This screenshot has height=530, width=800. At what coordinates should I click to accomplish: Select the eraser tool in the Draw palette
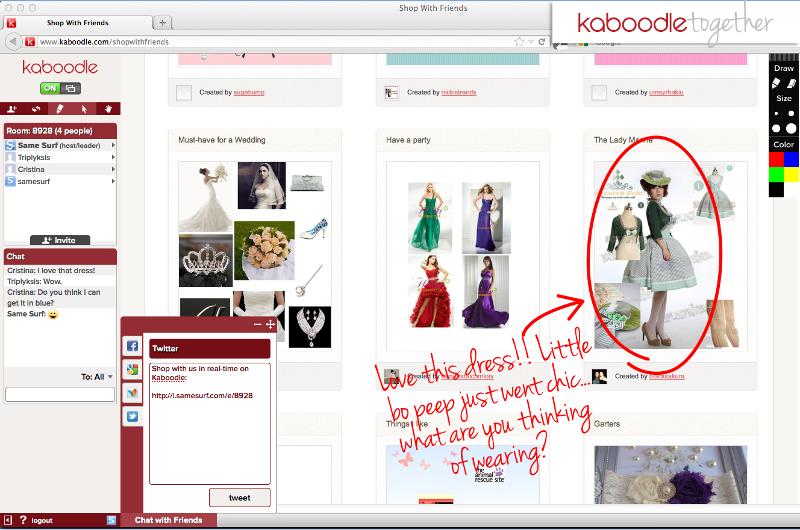pos(791,83)
